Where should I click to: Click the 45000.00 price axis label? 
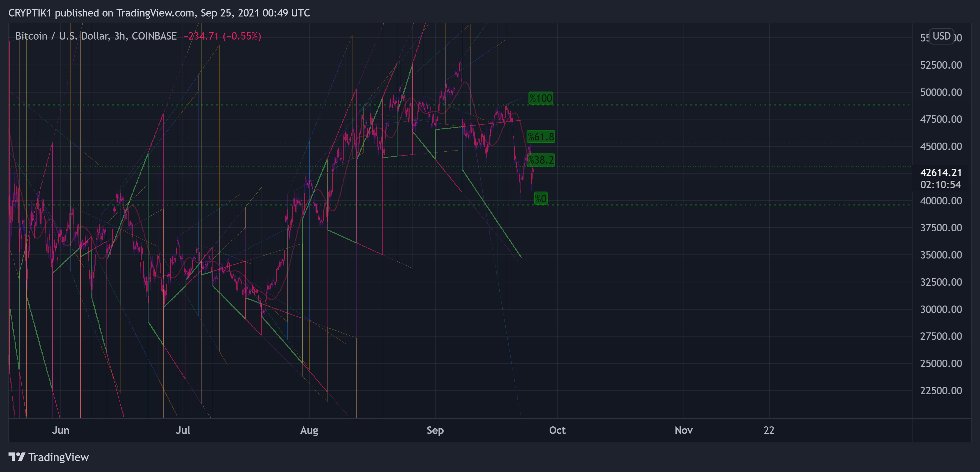pos(941,146)
